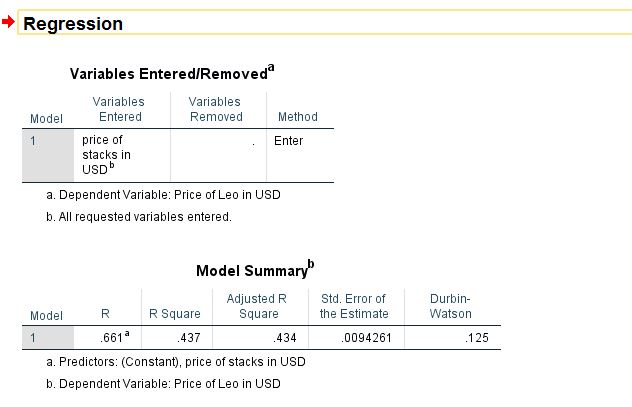The image size is (632, 407).
Task: Click the R Square column header
Action: click(175, 314)
